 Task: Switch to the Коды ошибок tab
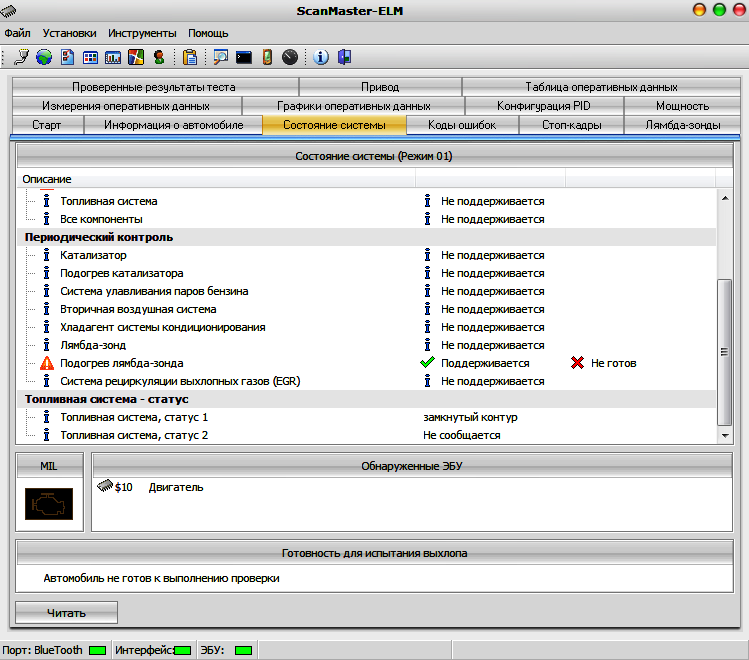461,125
